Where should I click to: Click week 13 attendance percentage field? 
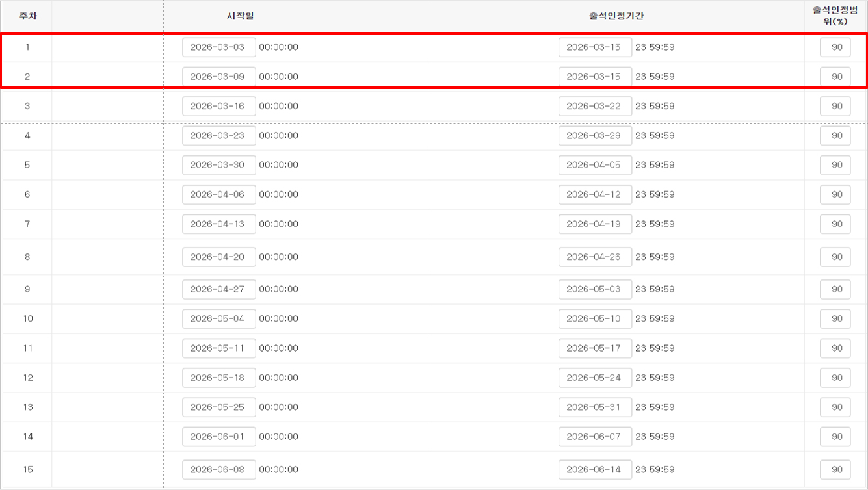pyautogui.click(x=835, y=407)
